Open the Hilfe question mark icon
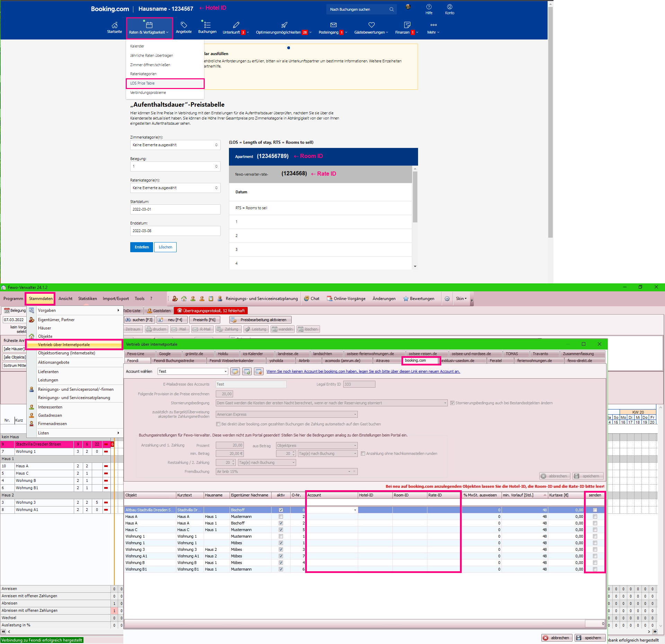This screenshot has width=665, height=644. [429, 7]
